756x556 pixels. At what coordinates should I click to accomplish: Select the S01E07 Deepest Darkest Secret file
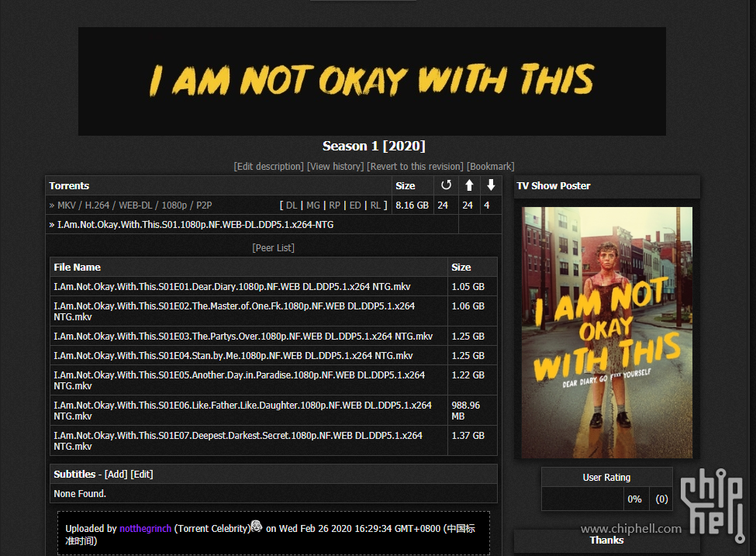pos(238,440)
